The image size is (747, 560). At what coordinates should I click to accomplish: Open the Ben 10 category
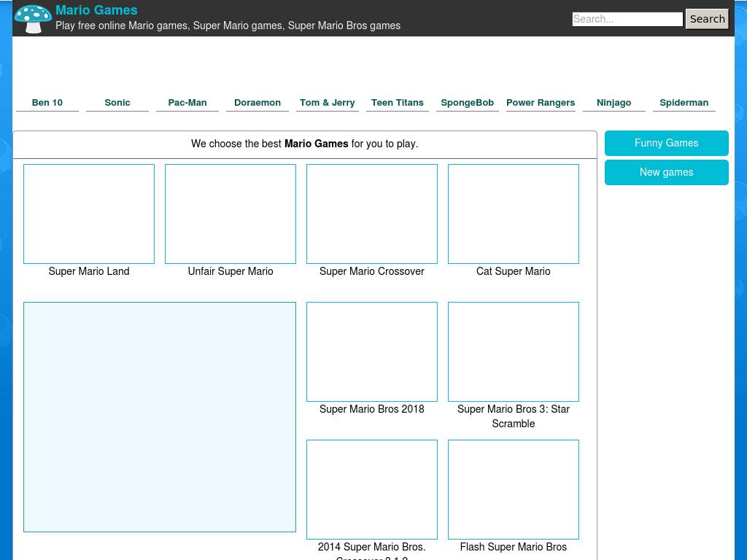[x=47, y=103]
